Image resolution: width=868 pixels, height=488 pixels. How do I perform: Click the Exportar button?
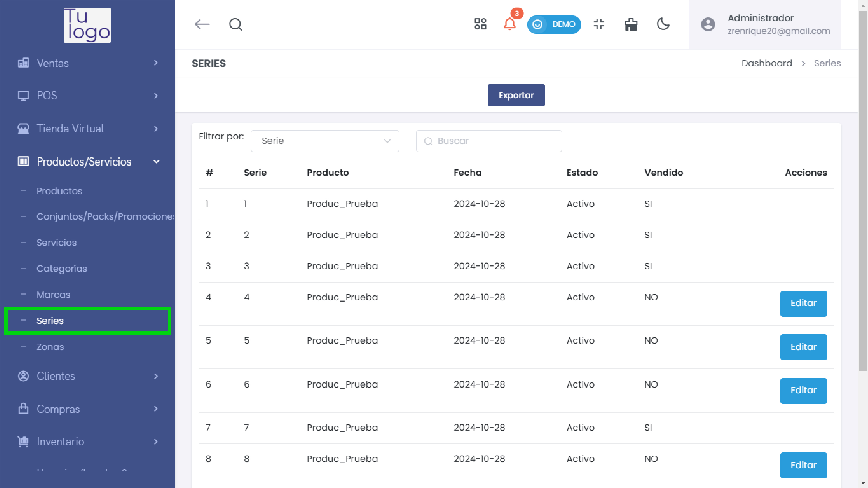[516, 95]
